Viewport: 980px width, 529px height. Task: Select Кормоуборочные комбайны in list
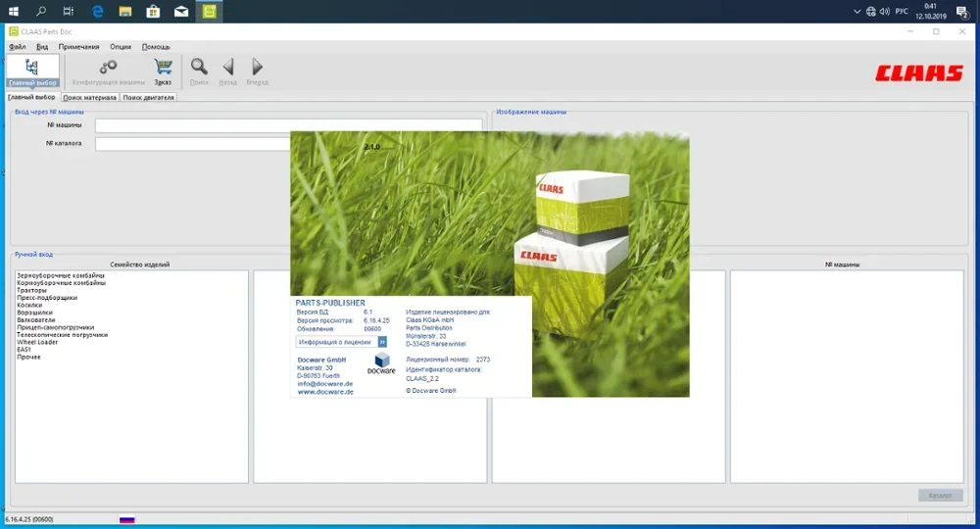[61, 283]
